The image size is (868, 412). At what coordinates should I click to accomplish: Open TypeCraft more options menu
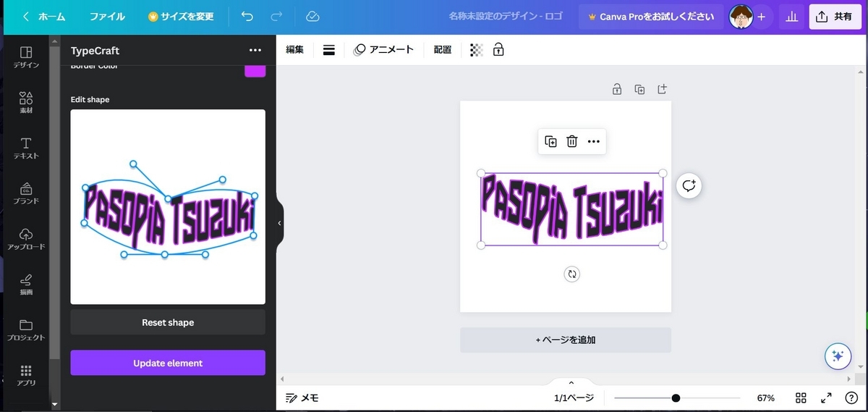255,50
